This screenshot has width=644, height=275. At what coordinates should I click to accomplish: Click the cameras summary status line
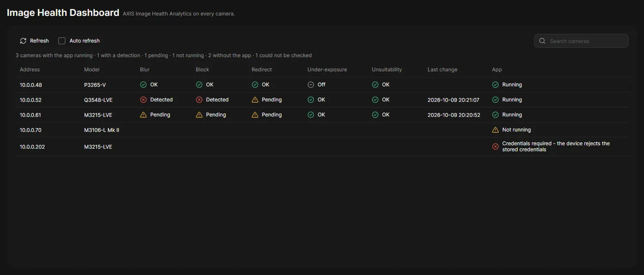coord(164,55)
